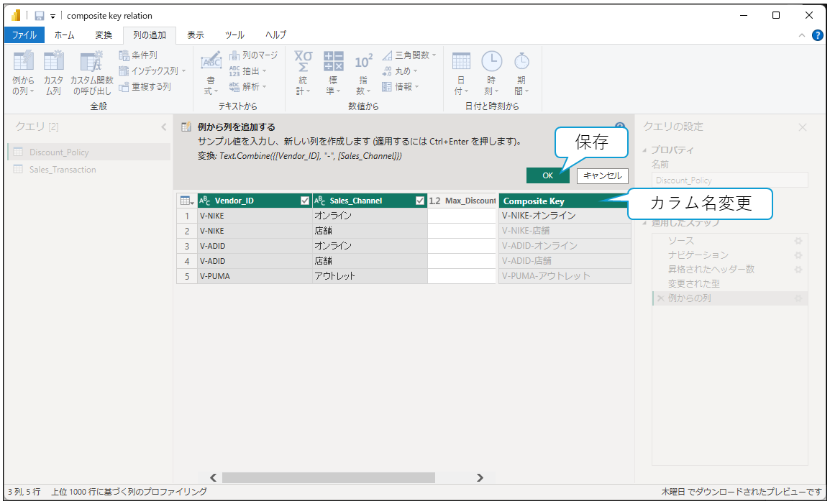Collapse the クエリ pane with the chevron
The height and width of the screenshot is (504, 830).
[x=163, y=127]
